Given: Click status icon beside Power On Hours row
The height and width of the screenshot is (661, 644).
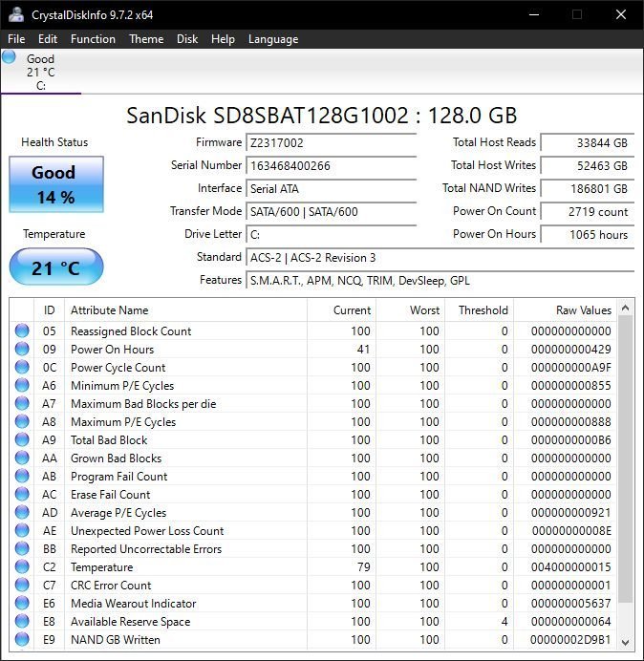Looking at the screenshot, I should coord(22,350).
